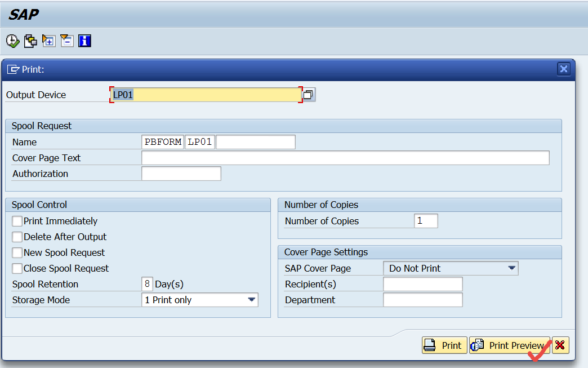Open the Information help icon

coord(84,40)
